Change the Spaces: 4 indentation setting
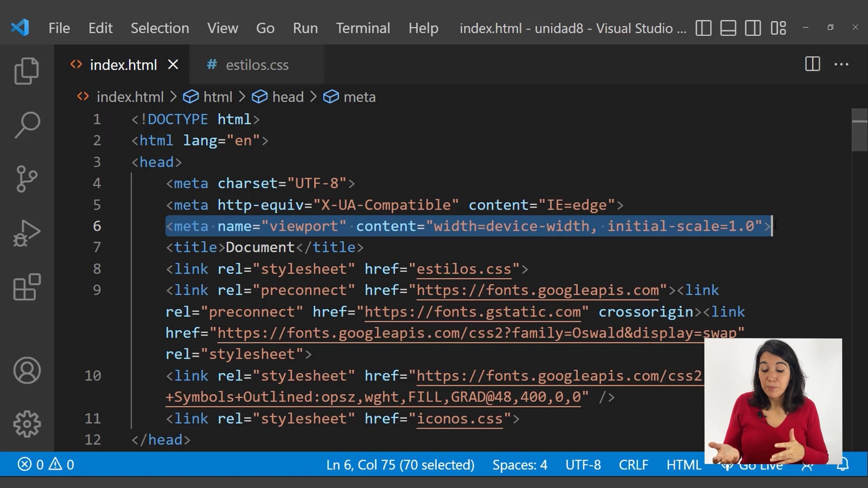This screenshot has height=488, width=868. click(x=519, y=465)
